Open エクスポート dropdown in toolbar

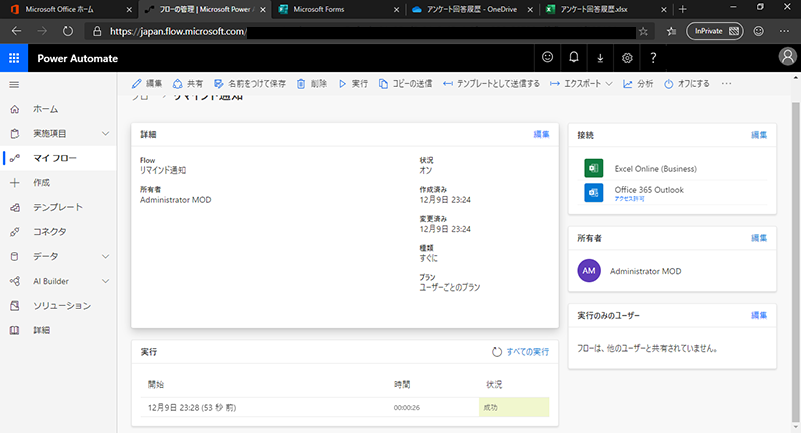click(581, 84)
